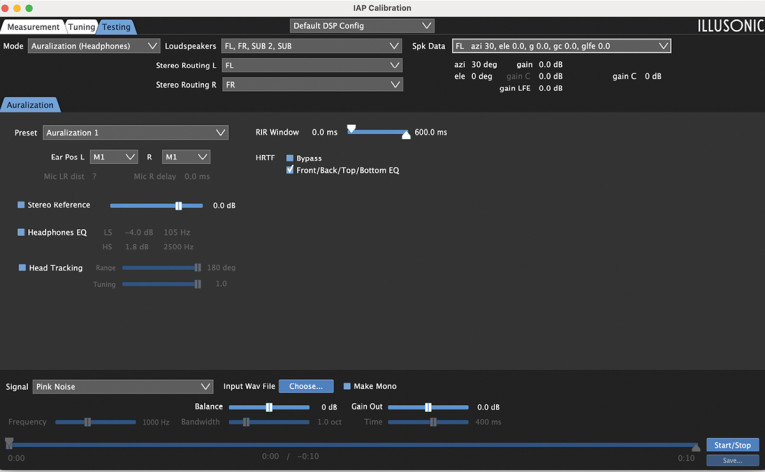Open the Preset Auralization 1 dropdown
Screen dimensions: 765x472
pos(135,132)
